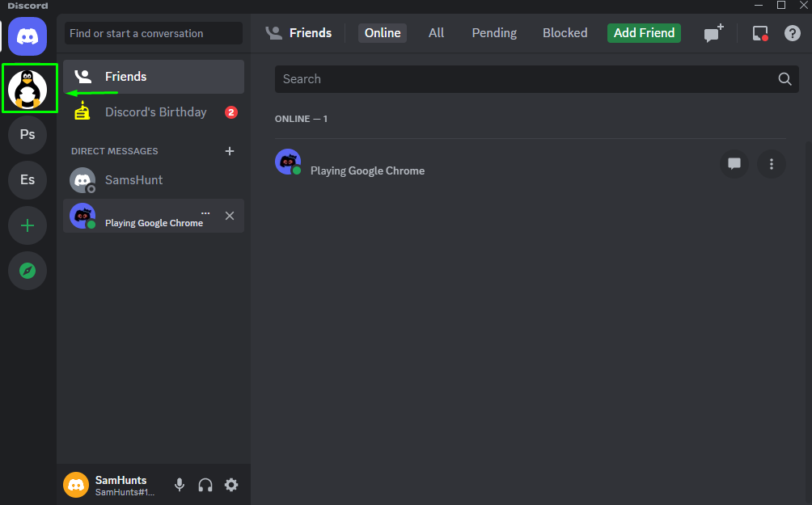Screen dimensions: 812x505
Task: Open the Ps server
Action: [27, 134]
